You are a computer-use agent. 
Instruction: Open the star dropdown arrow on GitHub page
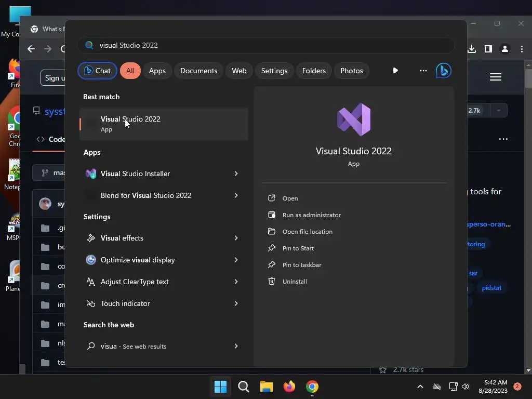pyautogui.click(x=498, y=111)
